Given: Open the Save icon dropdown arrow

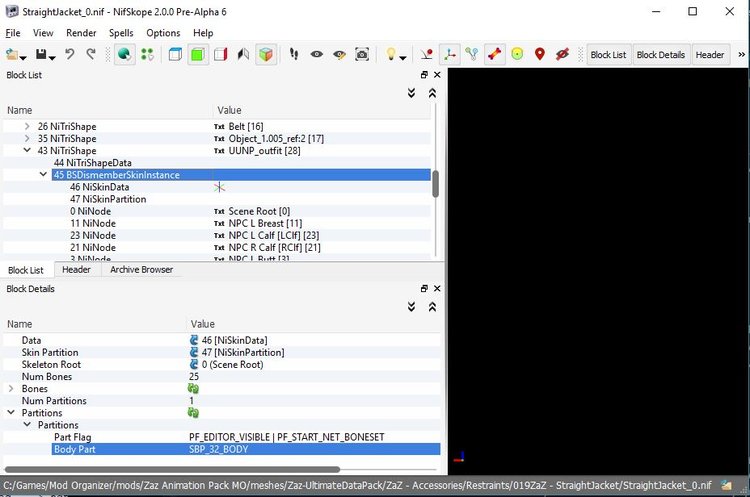Looking at the screenshot, I should pyautogui.click(x=52, y=58).
